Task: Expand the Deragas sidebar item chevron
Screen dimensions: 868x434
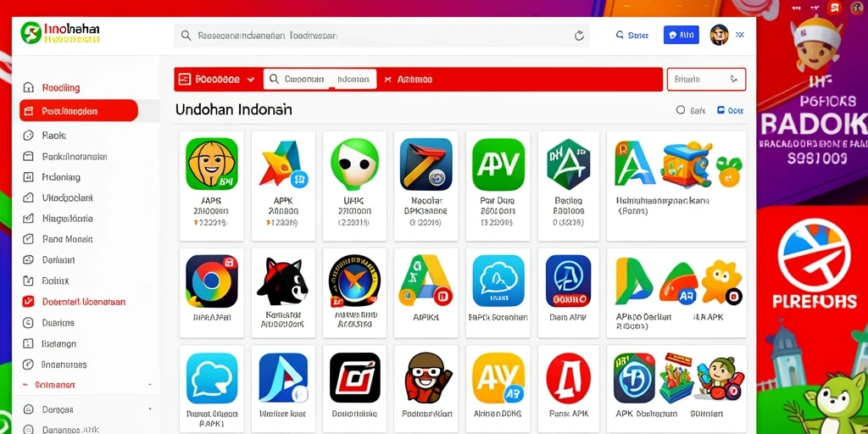Action: [x=149, y=409]
